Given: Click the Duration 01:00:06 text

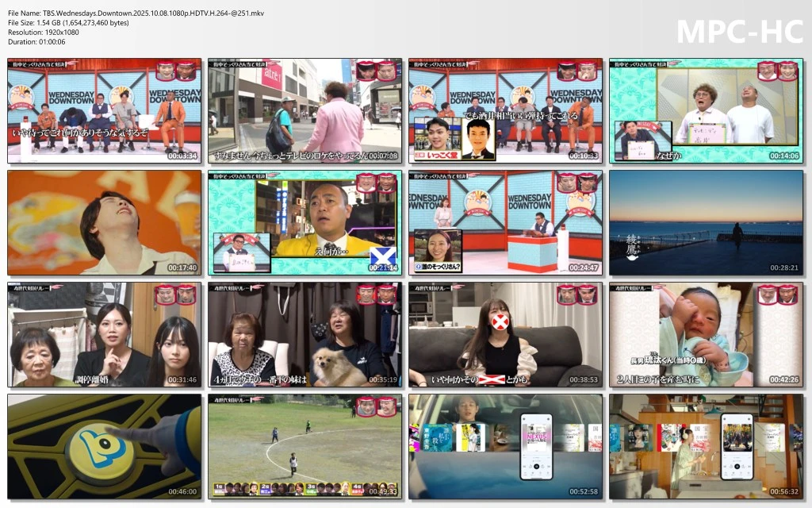Looking at the screenshot, I should click(x=36, y=41).
